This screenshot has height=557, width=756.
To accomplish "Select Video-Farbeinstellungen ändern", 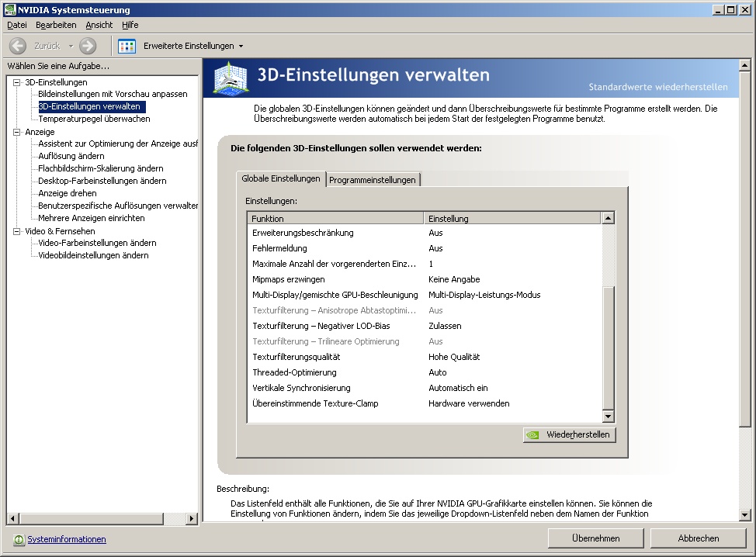I will (97, 244).
